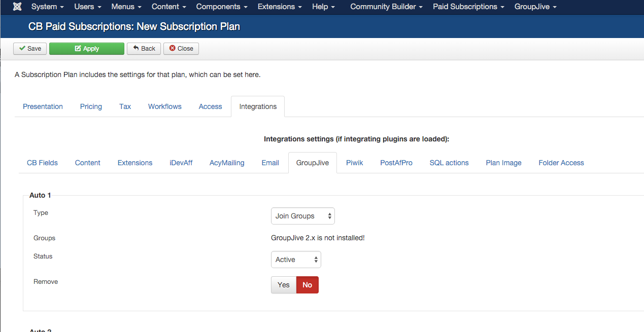Open the Menus dropdown menu
Screen dimensions: 644x332
[x=126, y=7]
